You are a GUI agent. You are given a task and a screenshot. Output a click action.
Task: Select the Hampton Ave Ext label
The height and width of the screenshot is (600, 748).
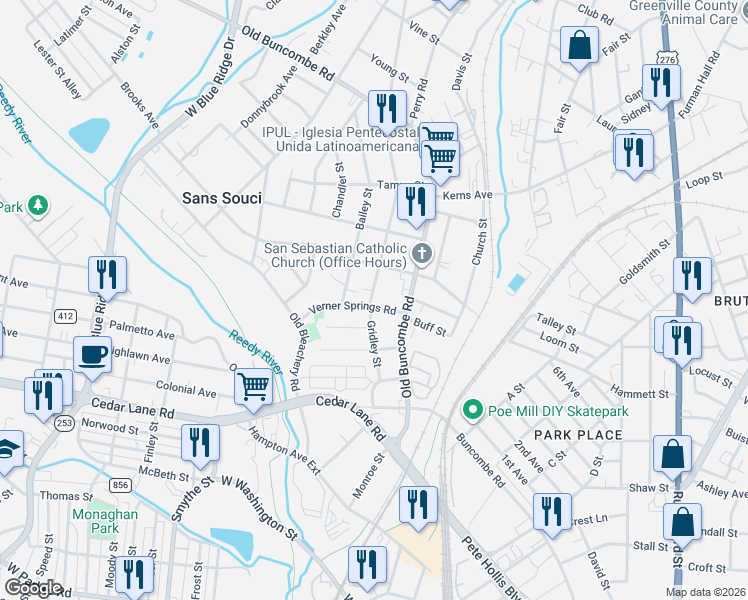284,451
